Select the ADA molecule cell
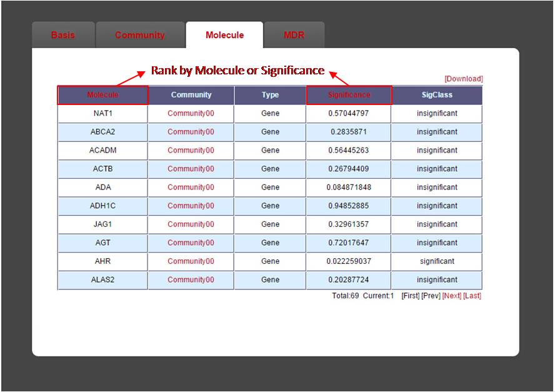555x392 pixels. pyautogui.click(x=102, y=188)
